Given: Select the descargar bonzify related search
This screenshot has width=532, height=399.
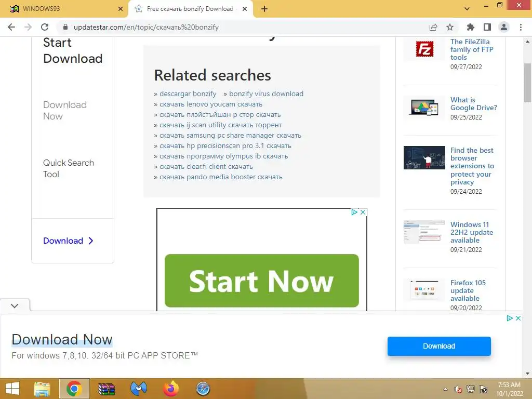Looking at the screenshot, I should click(188, 94).
